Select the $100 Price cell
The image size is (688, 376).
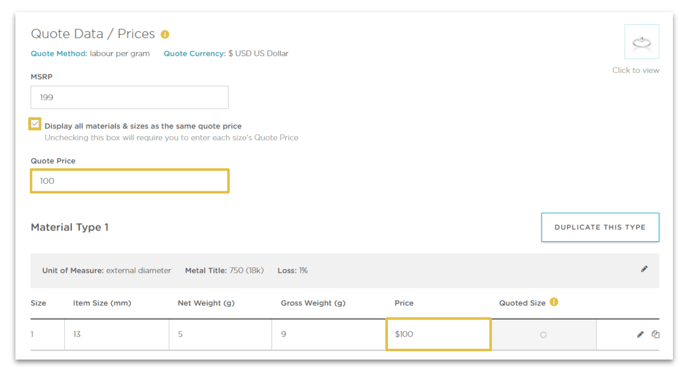[438, 334]
